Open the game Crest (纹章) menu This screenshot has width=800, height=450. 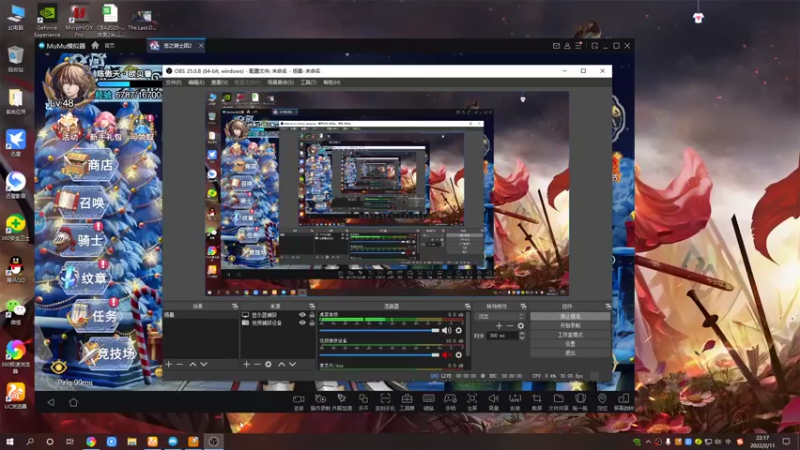click(x=84, y=278)
